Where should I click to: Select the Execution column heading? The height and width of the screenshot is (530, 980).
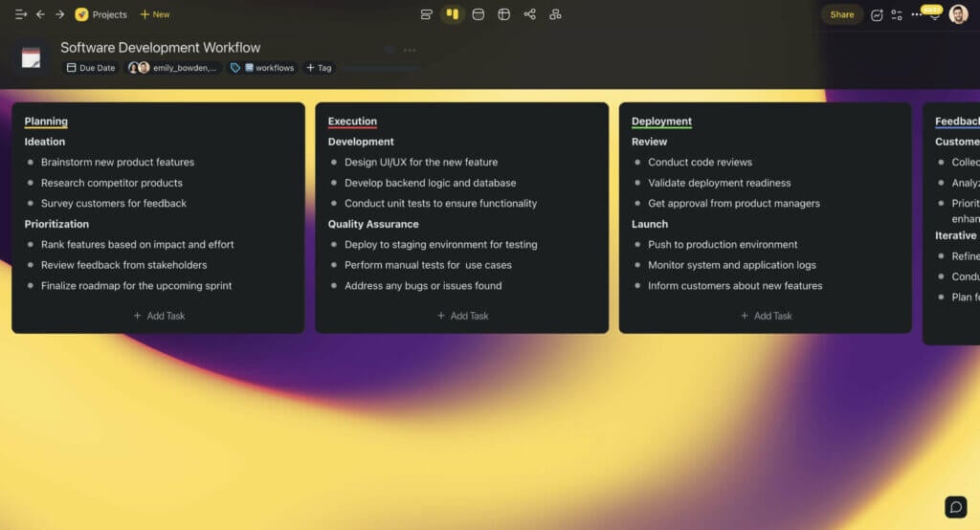click(x=352, y=121)
